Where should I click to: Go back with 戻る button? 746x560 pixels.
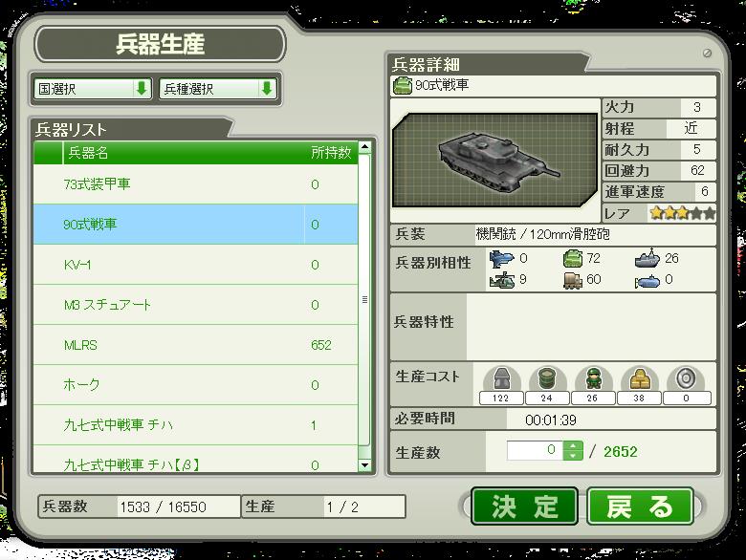pyautogui.click(x=640, y=506)
